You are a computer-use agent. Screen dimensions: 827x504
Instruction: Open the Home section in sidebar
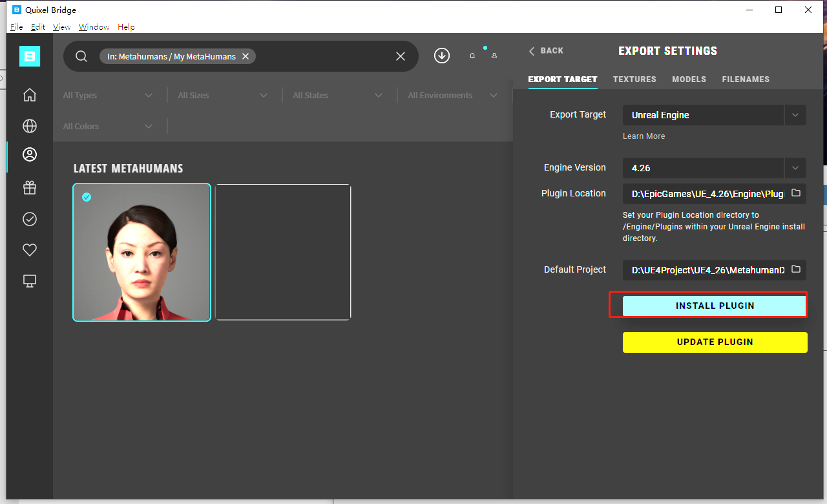tap(30, 95)
